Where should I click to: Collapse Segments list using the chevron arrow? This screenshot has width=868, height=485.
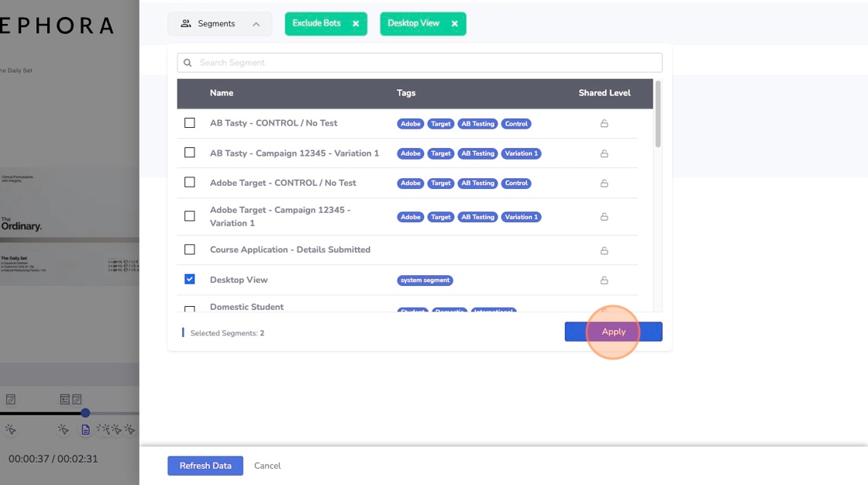point(256,24)
